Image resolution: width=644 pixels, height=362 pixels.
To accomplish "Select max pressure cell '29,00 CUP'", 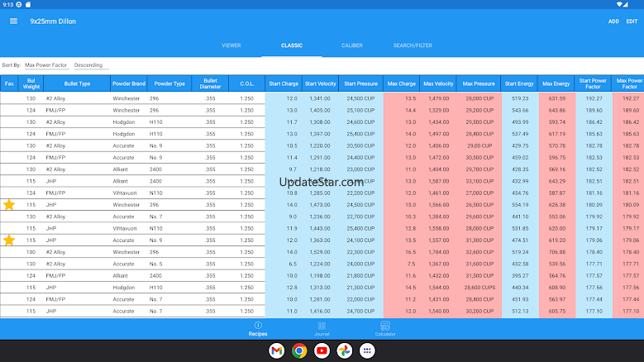I will (479, 145).
